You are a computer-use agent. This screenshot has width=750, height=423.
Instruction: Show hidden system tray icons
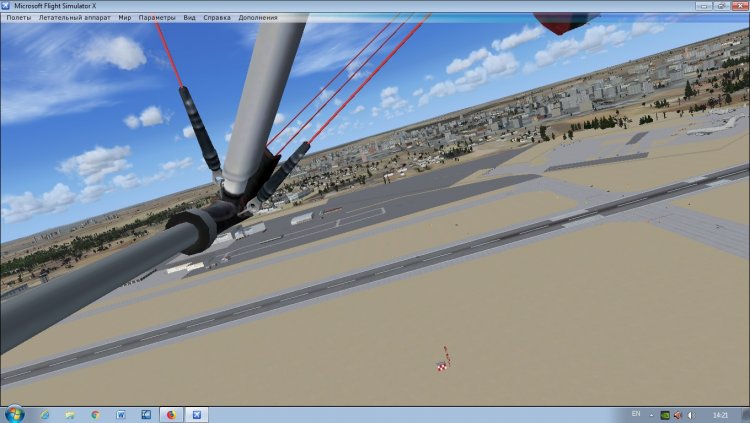coord(652,414)
